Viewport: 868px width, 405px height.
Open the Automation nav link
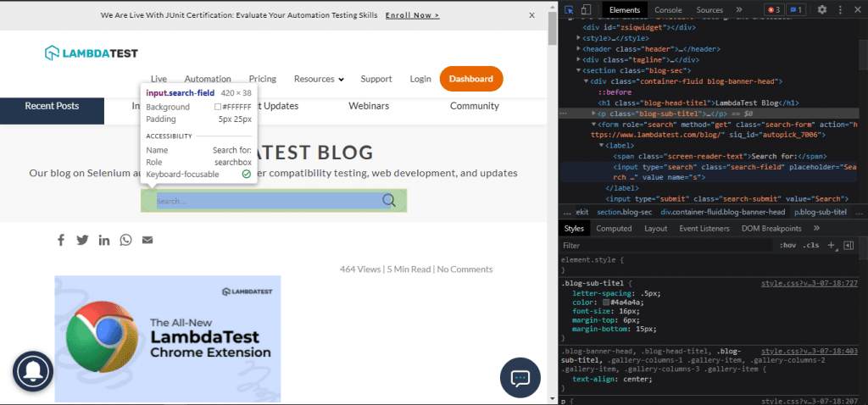(208, 79)
